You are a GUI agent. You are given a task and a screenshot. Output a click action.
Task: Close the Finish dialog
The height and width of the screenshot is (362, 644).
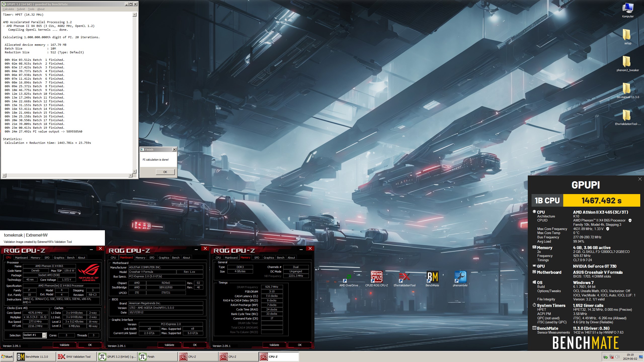point(174,149)
